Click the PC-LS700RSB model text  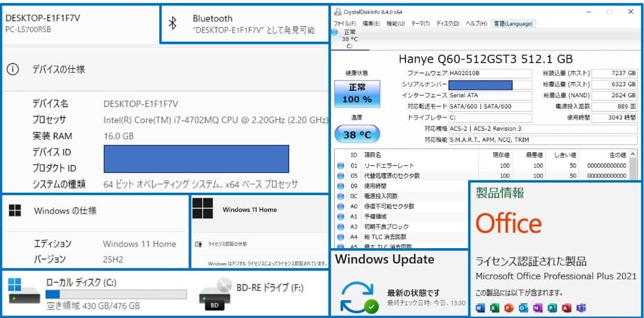pyautogui.click(x=29, y=30)
